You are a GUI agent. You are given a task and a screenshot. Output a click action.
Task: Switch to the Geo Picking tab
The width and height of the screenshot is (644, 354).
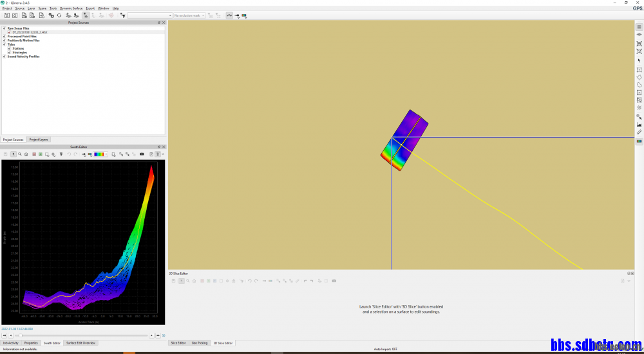click(x=200, y=343)
